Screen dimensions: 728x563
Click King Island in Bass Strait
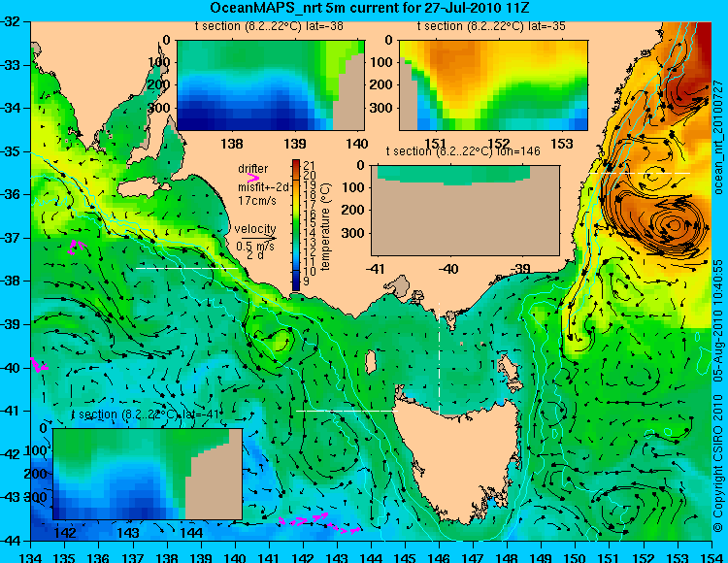pyautogui.click(x=371, y=361)
